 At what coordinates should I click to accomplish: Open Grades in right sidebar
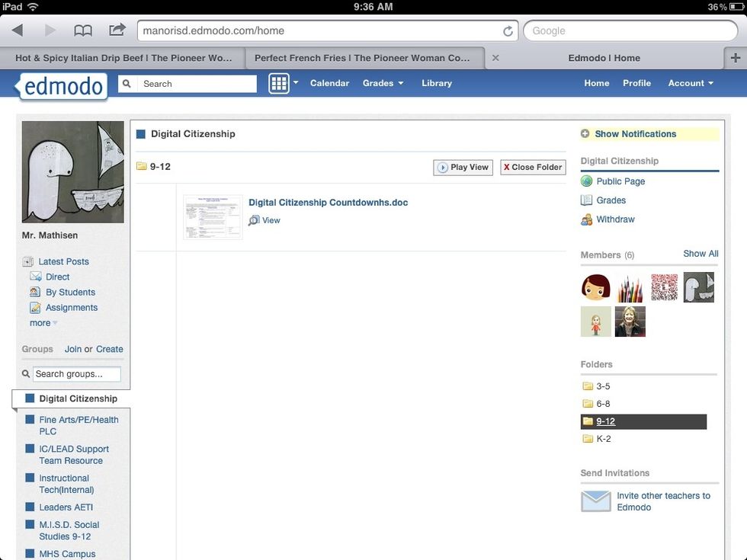[611, 200]
